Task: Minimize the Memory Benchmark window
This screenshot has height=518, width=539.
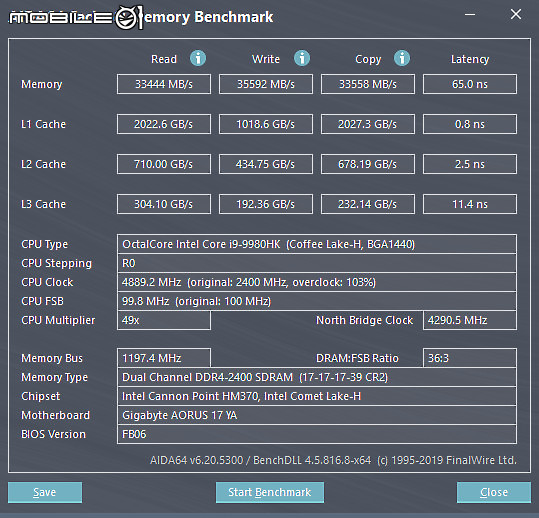Action: click(470, 14)
